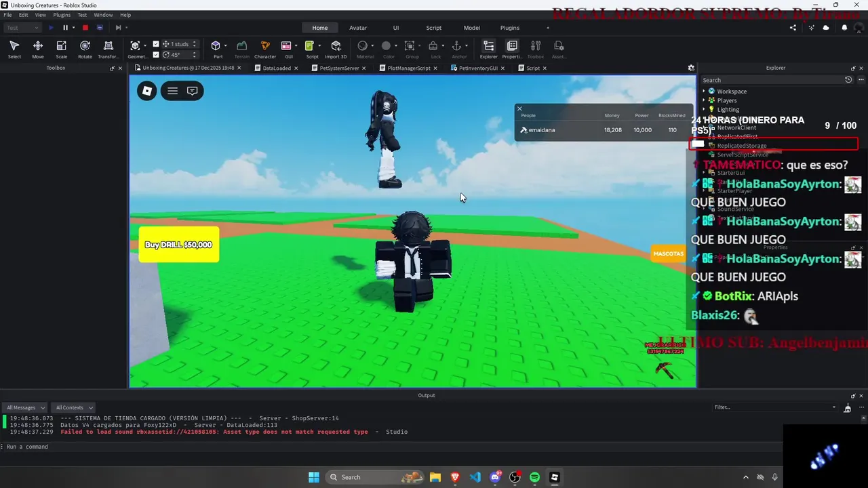Toggle the rotate snap 45° checkbox
The image size is (868, 488).
pos(156,55)
